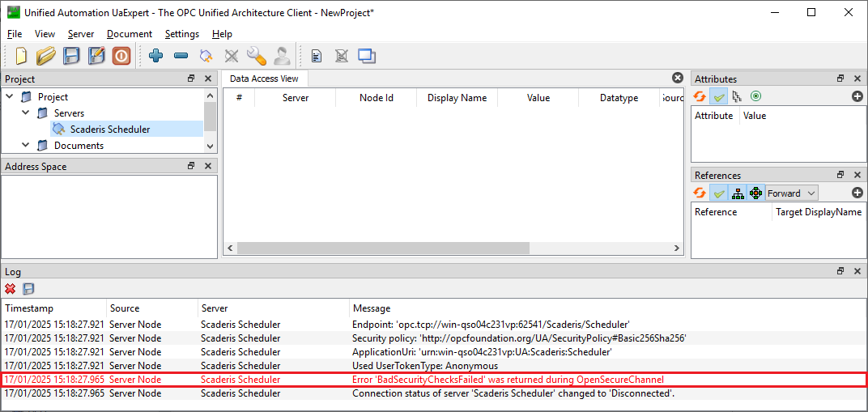Click the Open Project folder icon
This screenshot has height=412, width=868.
pyautogui.click(x=46, y=56)
